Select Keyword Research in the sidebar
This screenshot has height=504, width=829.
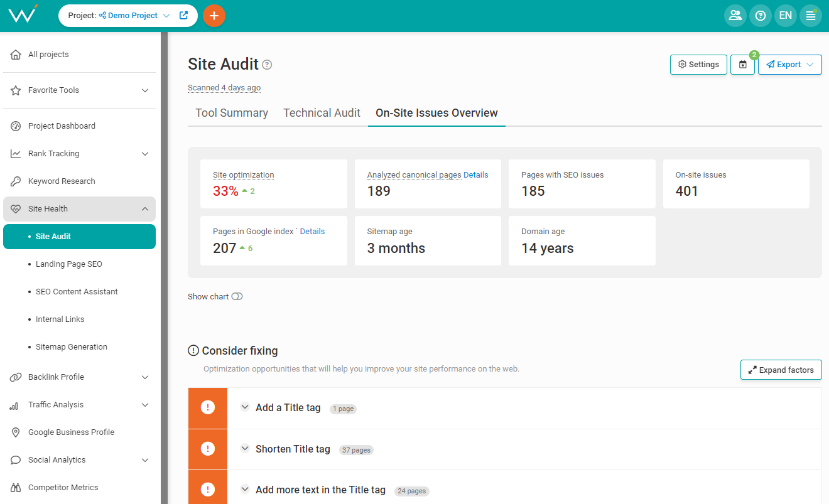[62, 181]
